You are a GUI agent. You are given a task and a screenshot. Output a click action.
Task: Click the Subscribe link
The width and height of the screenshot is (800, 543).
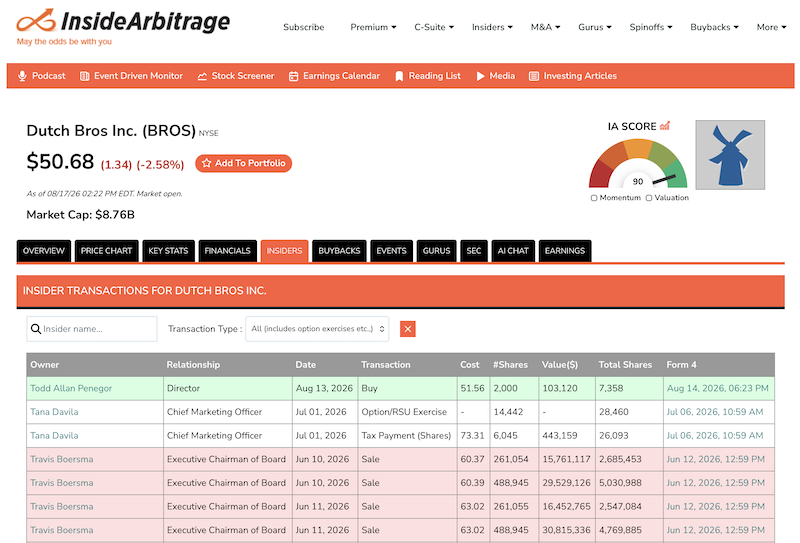click(304, 27)
